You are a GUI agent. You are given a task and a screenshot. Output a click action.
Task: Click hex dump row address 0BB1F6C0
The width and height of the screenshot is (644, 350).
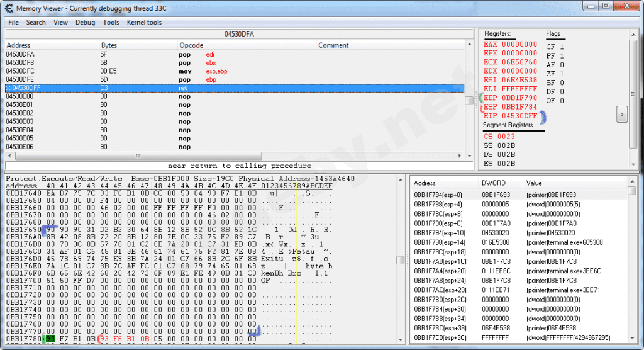(23, 251)
